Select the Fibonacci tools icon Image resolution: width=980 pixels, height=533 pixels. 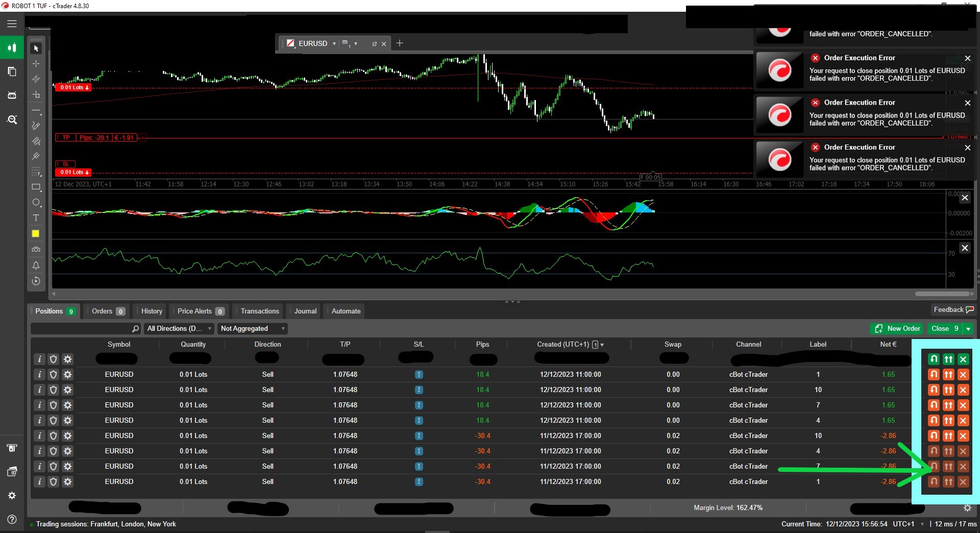coord(36,172)
